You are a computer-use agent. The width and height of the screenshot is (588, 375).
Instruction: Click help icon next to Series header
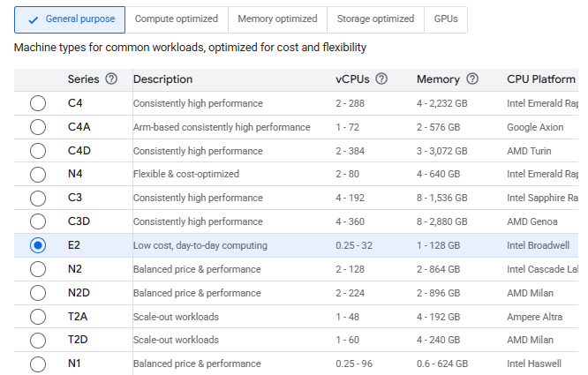(x=111, y=79)
